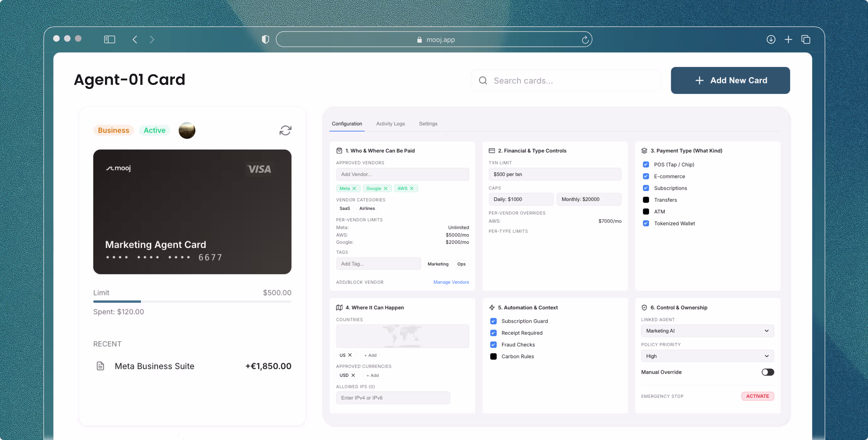
Task: Click the shopping bag icon in section 1
Action: point(339,151)
